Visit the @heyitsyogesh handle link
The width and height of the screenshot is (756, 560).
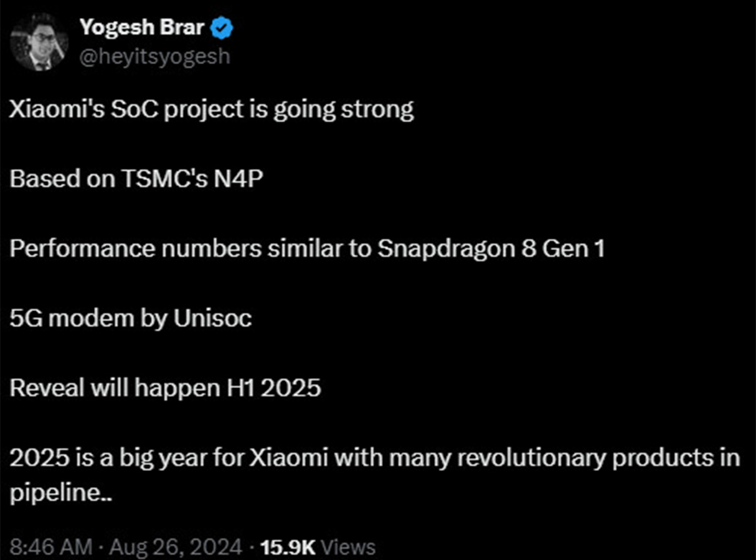pyautogui.click(x=154, y=57)
